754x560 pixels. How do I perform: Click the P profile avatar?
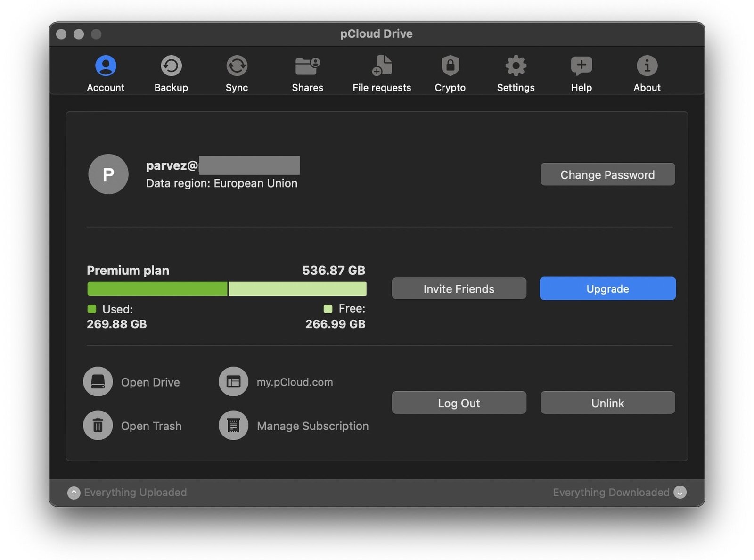click(108, 174)
